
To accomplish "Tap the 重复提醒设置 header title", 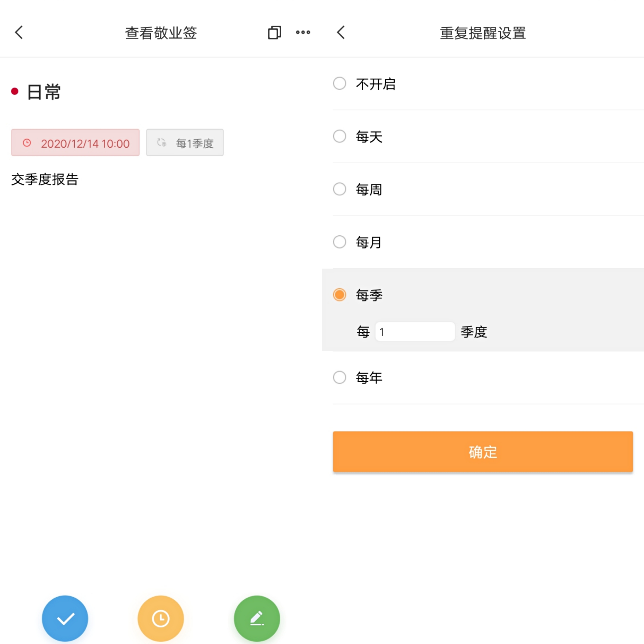I will click(x=483, y=33).
